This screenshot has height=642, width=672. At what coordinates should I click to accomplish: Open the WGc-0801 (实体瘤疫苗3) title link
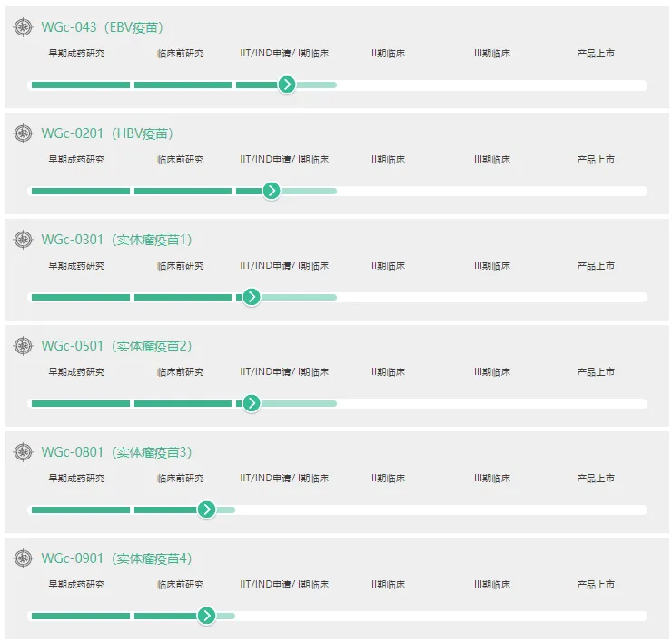(x=116, y=452)
